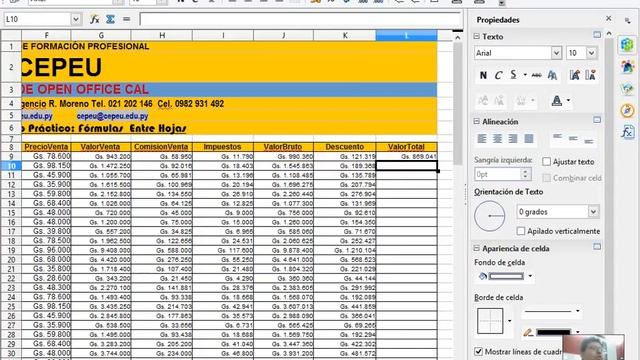Align cell text left in Alineación
The height and width of the screenshot is (360, 640).
click(x=482, y=139)
